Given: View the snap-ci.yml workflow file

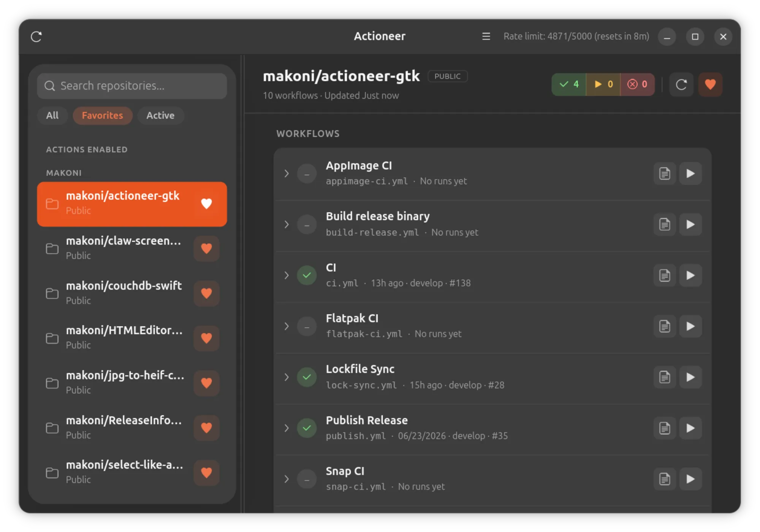Looking at the screenshot, I should (x=665, y=479).
